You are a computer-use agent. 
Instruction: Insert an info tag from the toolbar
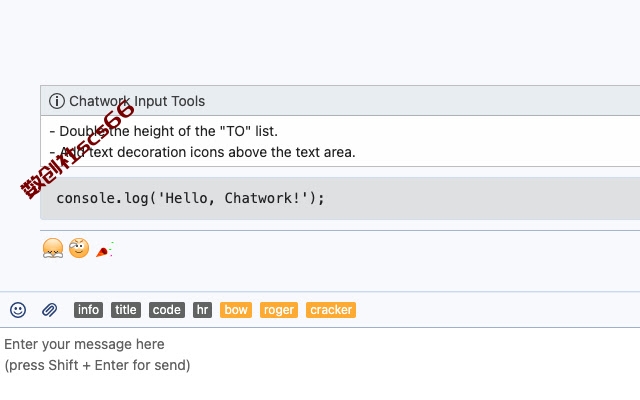point(88,310)
